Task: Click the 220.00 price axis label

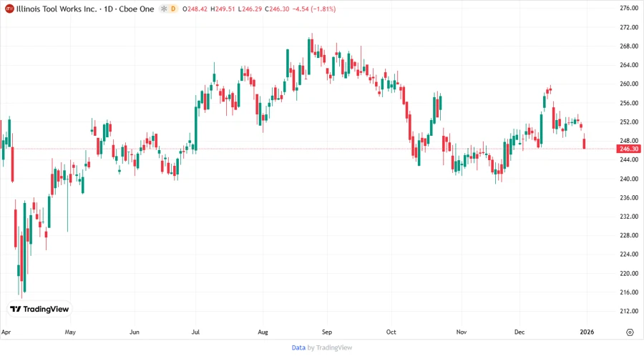Action: tap(629, 273)
